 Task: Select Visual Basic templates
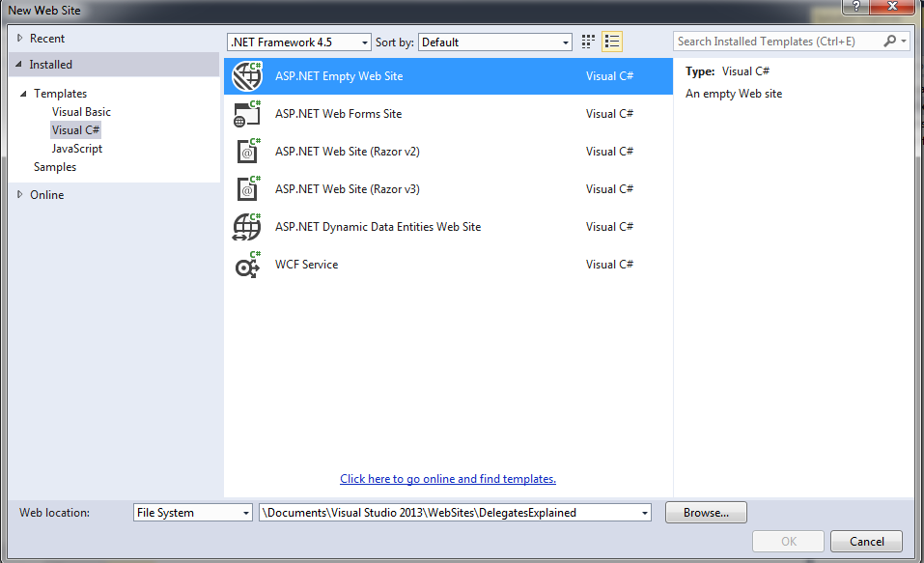pyautogui.click(x=81, y=112)
